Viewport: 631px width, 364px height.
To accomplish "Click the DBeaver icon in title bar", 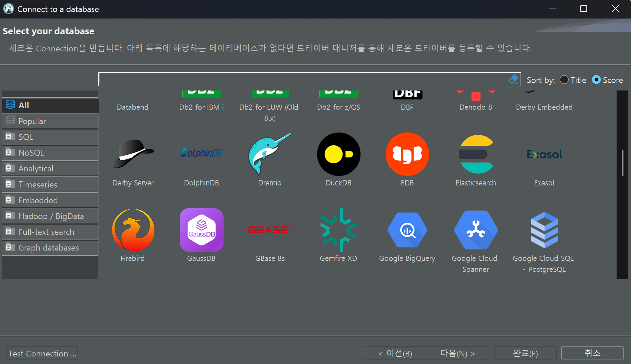I will (x=8, y=9).
